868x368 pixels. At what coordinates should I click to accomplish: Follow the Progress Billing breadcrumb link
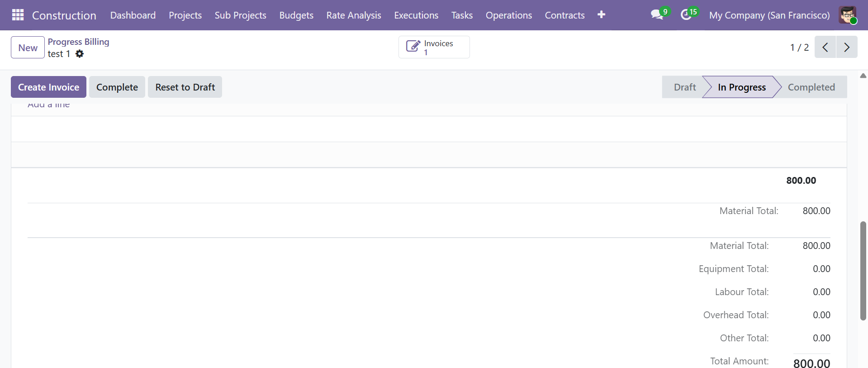tap(79, 42)
